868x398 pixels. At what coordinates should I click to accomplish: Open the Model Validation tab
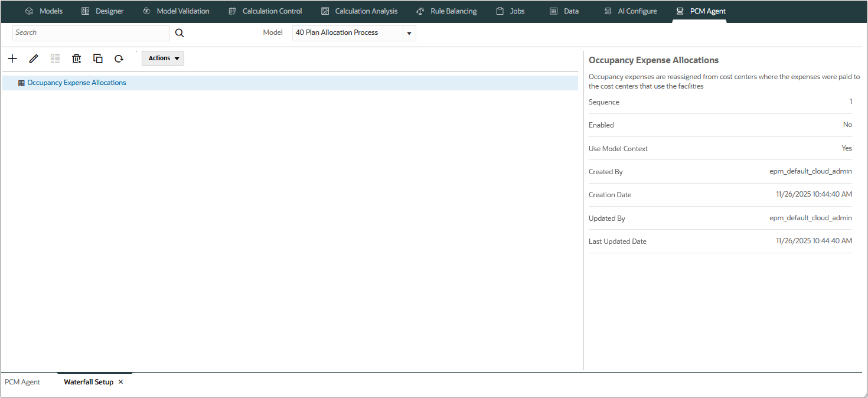point(176,11)
